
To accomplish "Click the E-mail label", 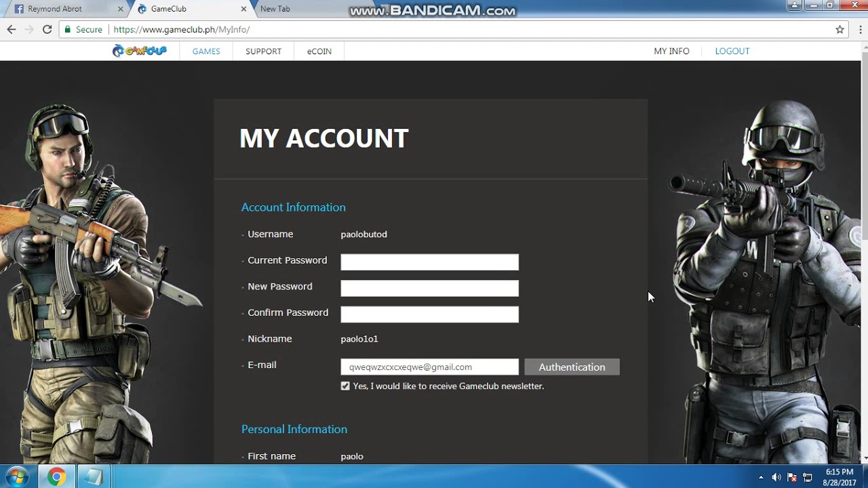I will coord(262,365).
